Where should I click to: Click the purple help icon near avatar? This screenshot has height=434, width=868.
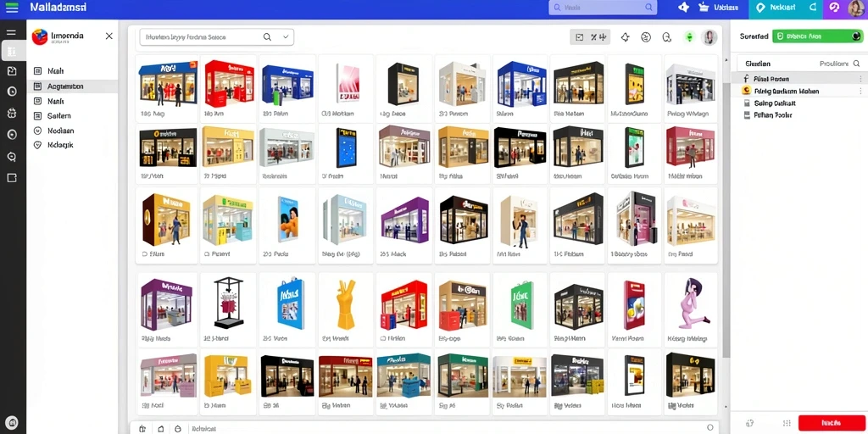coord(835,7)
